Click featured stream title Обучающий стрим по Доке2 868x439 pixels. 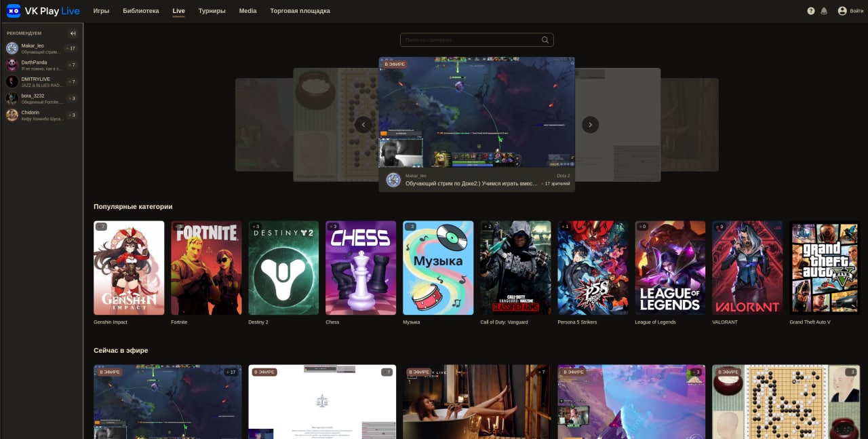point(471,184)
